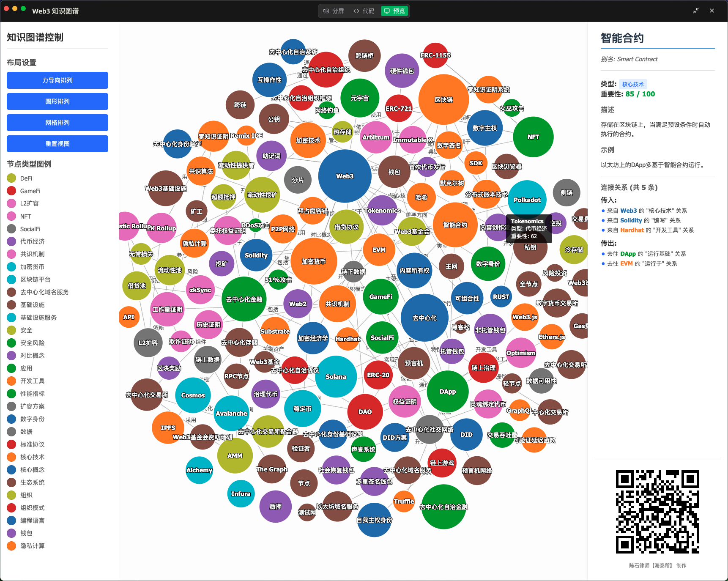Select the The Graph node
The image size is (728, 581).
272,469
